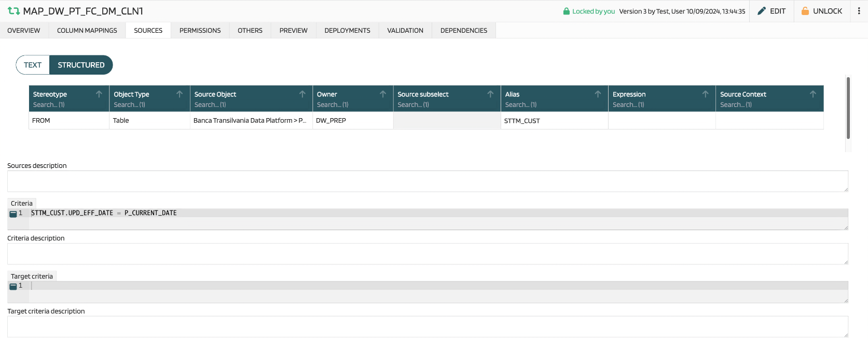This screenshot has height=340, width=868.
Task: Open the COLUMN MAPPINGS tab
Action: pos(87,31)
